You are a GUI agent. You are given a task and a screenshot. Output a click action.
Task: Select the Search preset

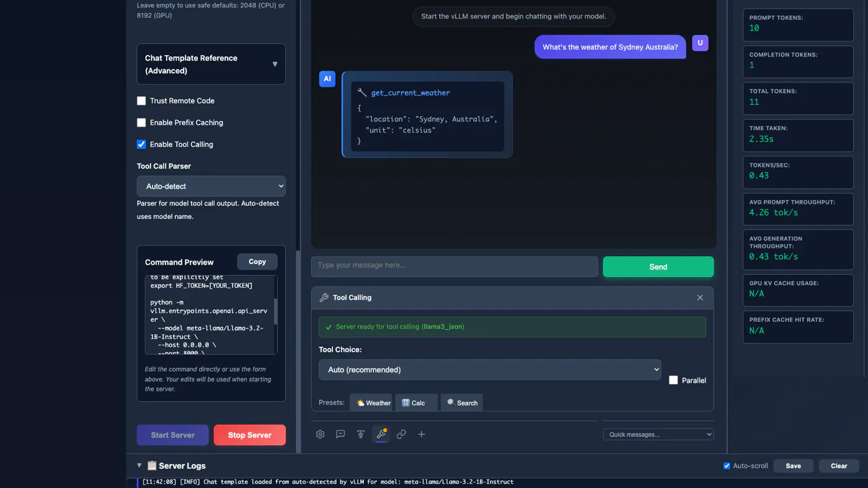point(462,402)
